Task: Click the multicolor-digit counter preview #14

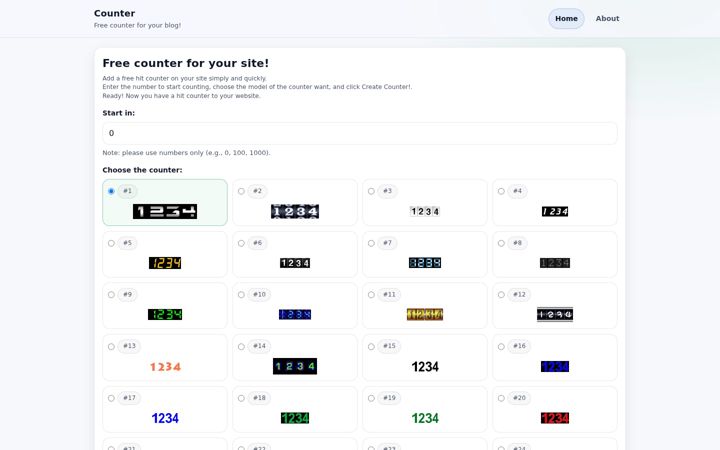Action: tap(295, 366)
